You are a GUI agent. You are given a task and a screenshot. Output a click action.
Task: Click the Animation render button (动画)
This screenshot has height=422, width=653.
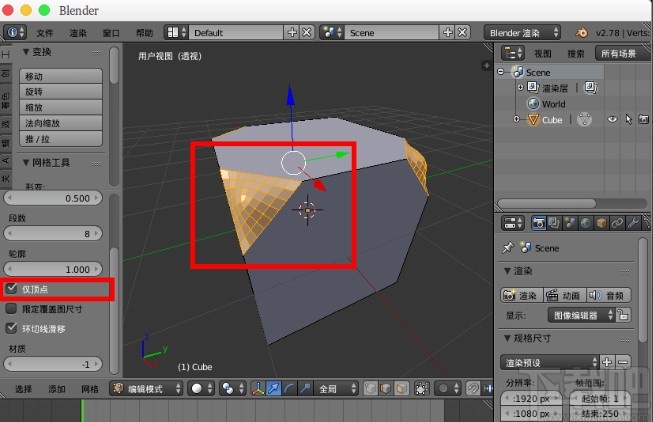pyautogui.click(x=565, y=295)
